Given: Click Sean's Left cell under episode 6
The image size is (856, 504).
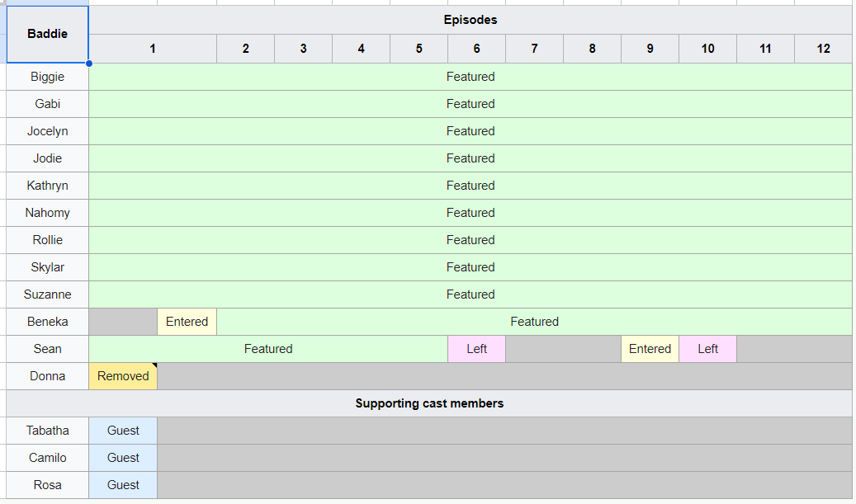Looking at the screenshot, I should tap(476, 349).
